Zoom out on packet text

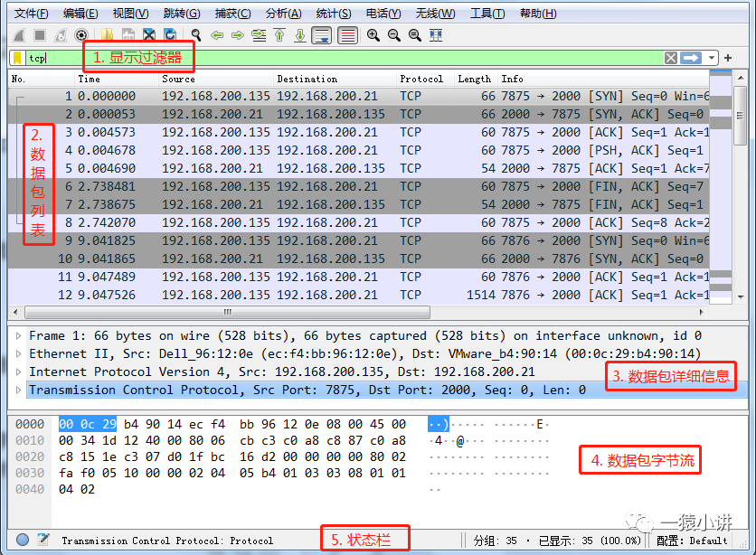click(x=394, y=35)
